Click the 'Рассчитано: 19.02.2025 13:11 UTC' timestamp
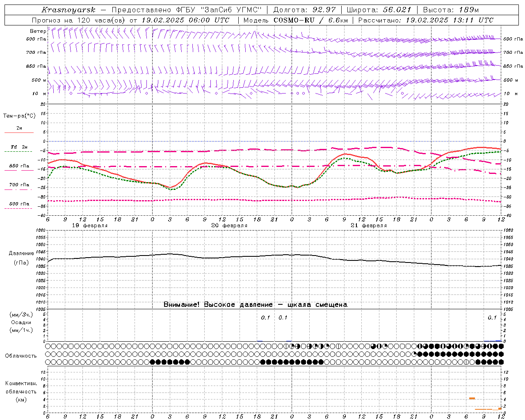This screenshot has height=420, width=525. 426,20
